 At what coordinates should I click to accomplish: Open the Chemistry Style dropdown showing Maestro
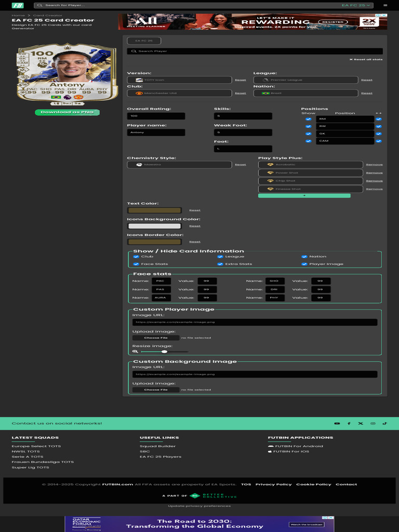click(x=179, y=165)
